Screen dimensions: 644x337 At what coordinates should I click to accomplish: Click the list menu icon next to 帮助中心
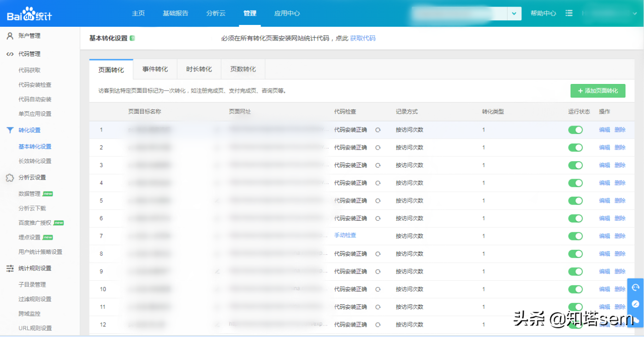pos(569,13)
